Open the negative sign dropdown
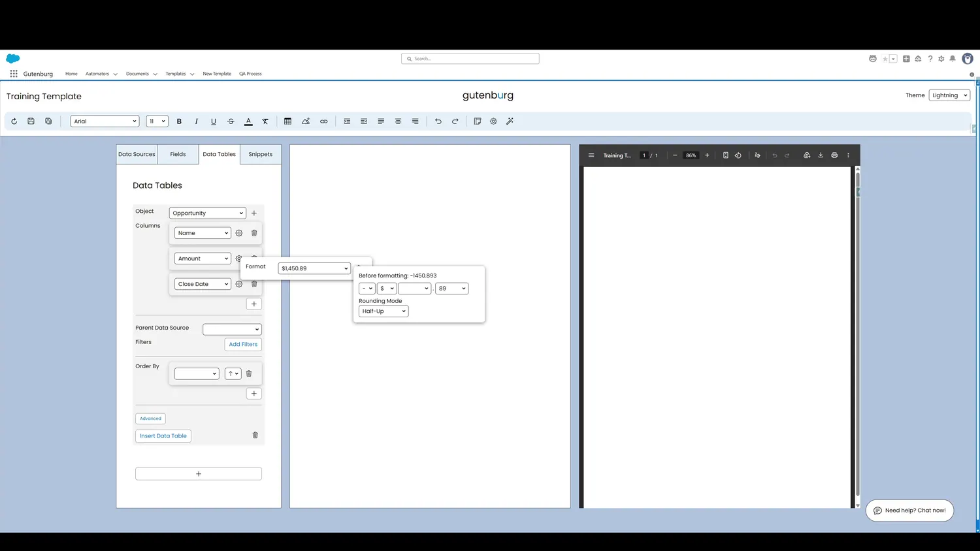The height and width of the screenshot is (551, 980). (x=367, y=289)
